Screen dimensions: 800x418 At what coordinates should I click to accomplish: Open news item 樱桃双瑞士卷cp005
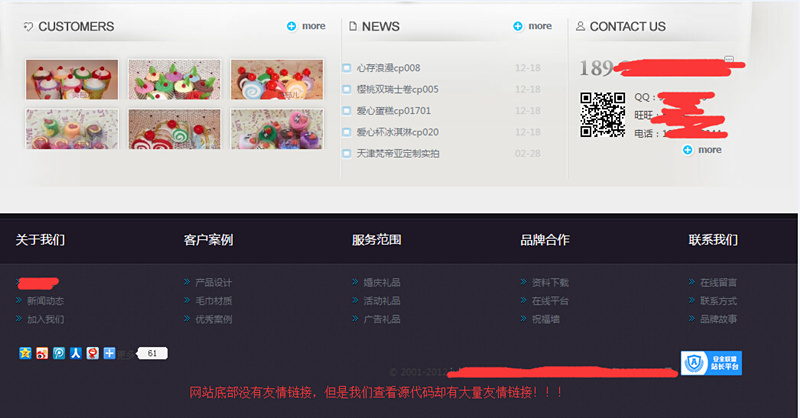click(397, 89)
